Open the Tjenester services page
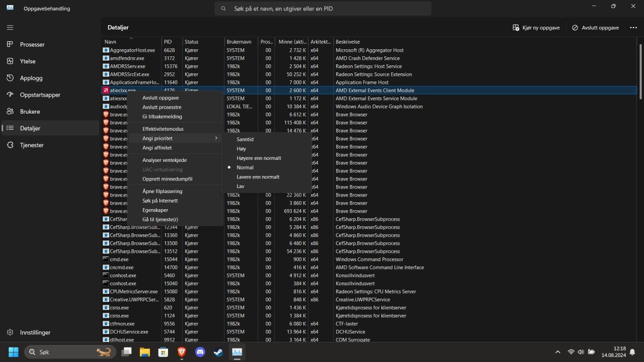The width and height of the screenshot is (644, 362). click(x=32, y=145)
